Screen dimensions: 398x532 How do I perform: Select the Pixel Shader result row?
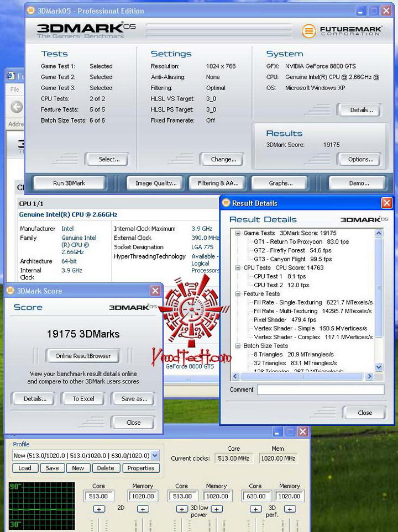(x=285, y=320)
